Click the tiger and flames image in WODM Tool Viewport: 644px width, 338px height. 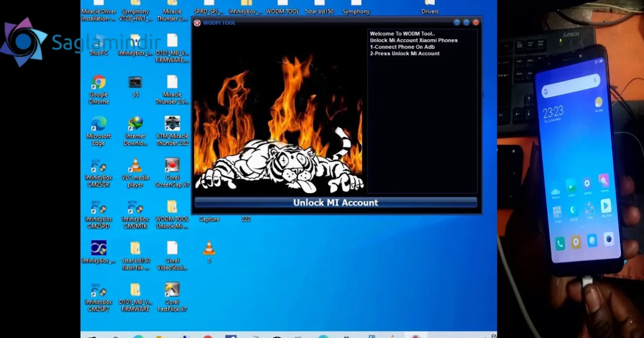point(278,112)
